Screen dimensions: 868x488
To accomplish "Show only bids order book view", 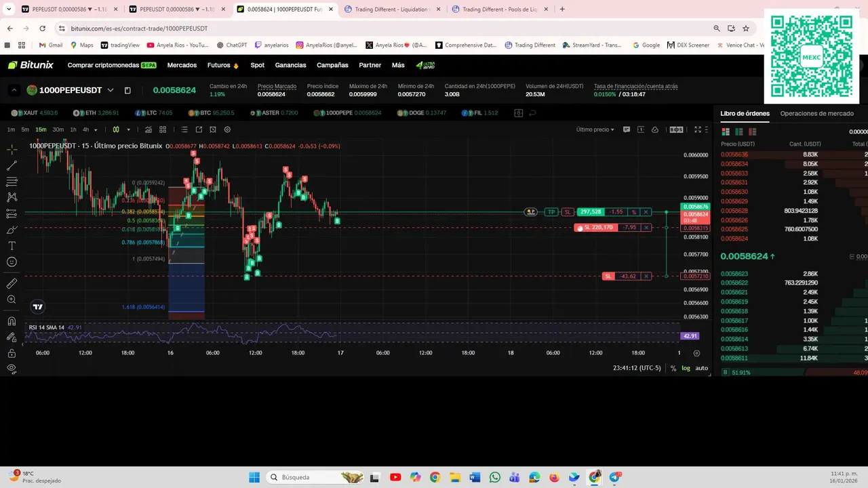I will [x=739, y=131].
